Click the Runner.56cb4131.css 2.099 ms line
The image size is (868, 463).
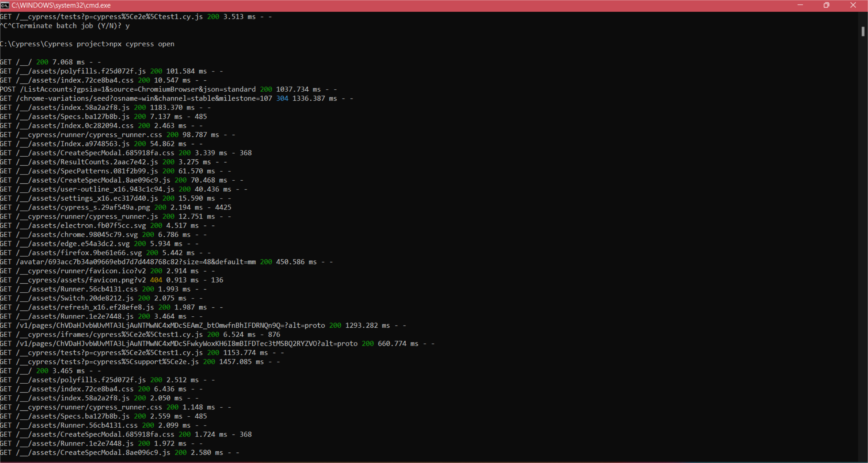point(103,425)
